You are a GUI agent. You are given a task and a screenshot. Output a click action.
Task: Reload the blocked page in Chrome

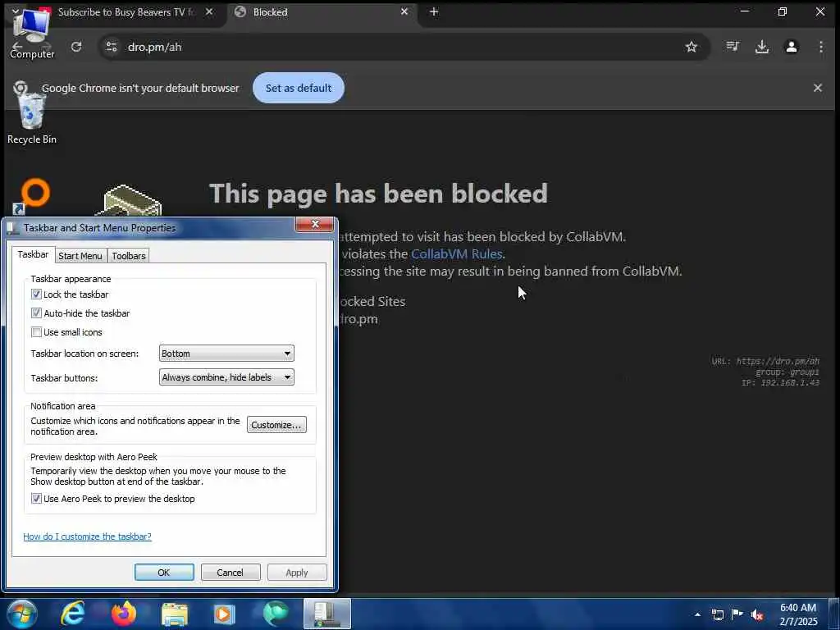coord(76,47)
